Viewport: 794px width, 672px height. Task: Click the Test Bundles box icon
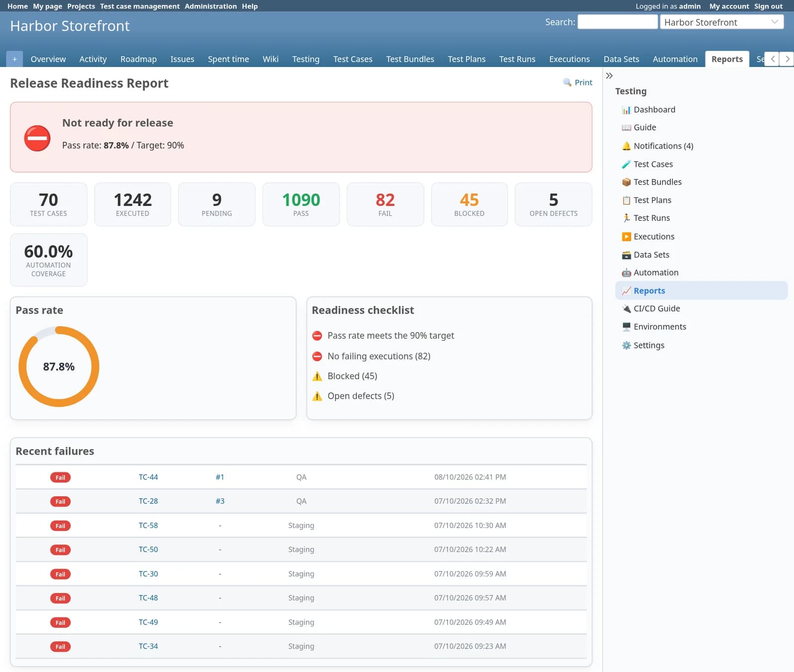tap(626, 182)
